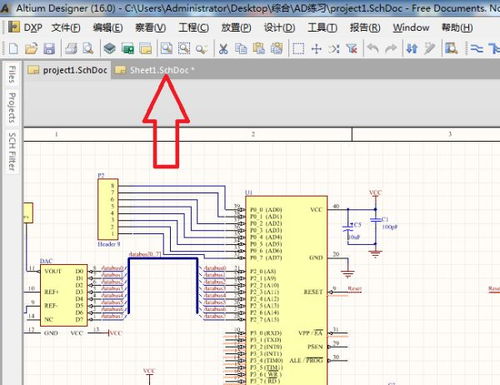Click the Paste clipboard icon
This screenshot has height=385, width=500.
[259, 49]
